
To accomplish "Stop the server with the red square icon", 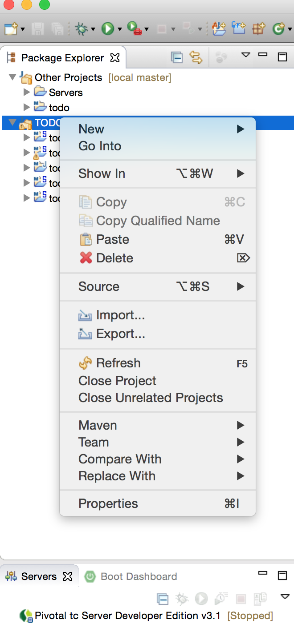I will pos(241,599).
